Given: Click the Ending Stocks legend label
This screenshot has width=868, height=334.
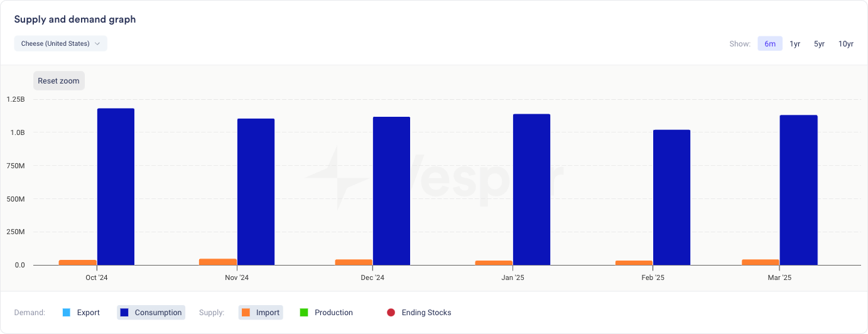Looking at the screenshot, I should click(x=426, y=313).
